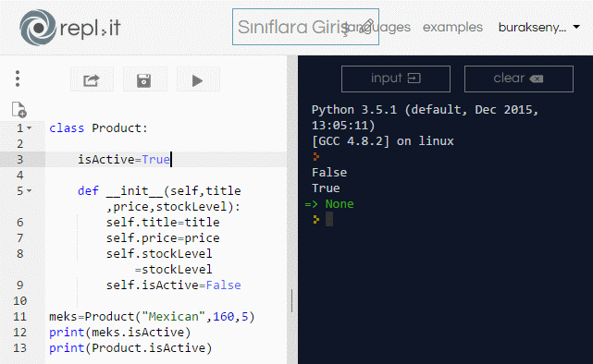Screen dimensions: 593x364
Task: Edit the session title Sınıflara Giriş
Action: pyautogui.click(x=305, y=27)
